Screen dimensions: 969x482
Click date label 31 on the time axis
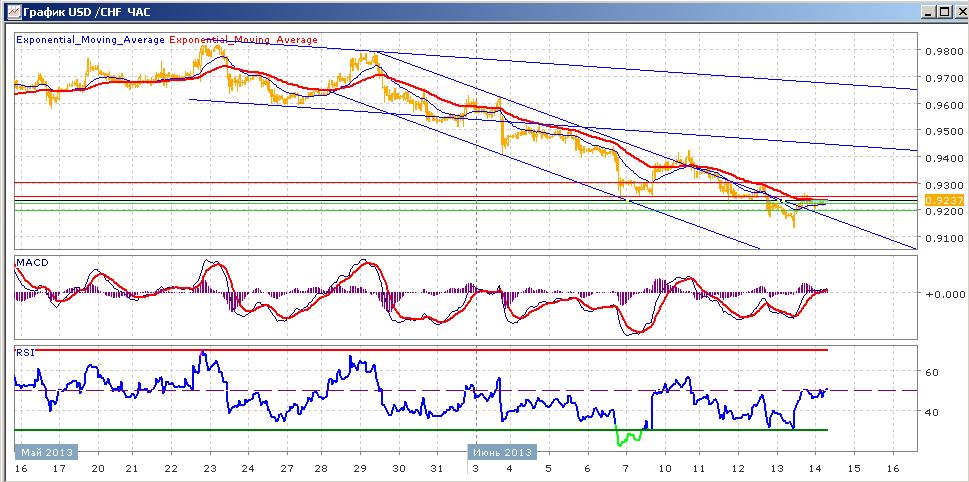pyautogui.click(x=438, y=468)
